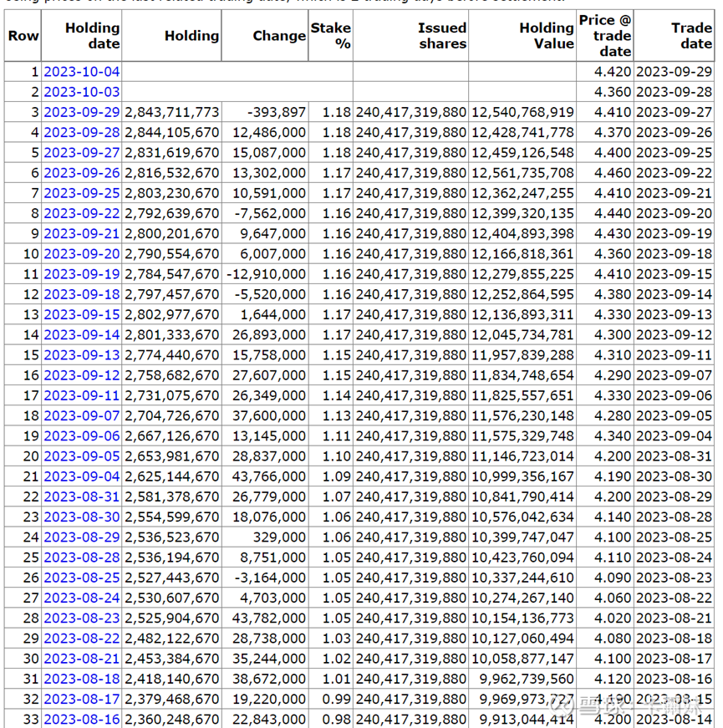723x728 pixels.
Task: Open the 2023-08-23 holding date link
Action: pos(82,618)
